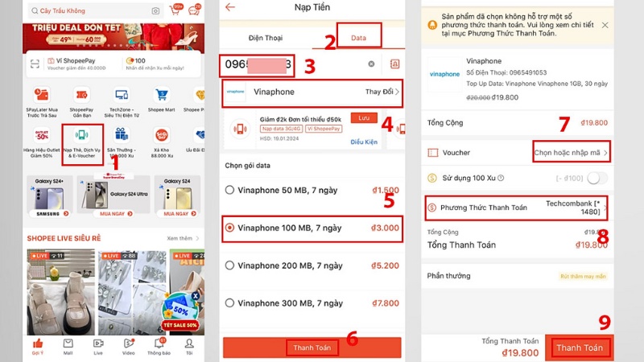Viewport: 644px width, 362px height.
Task: Open the Điều Kiện conditions link
Action: 364,142
